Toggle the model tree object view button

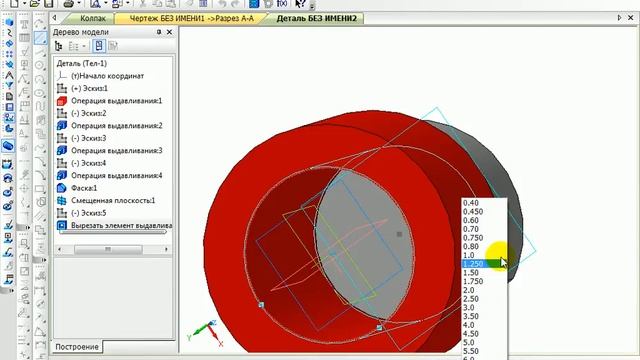(x=99, y=46)
